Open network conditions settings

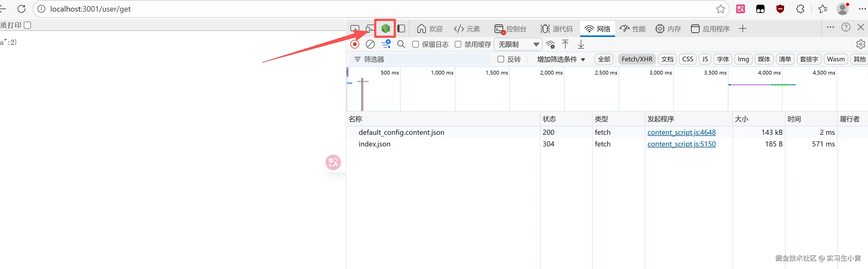tap(550, 44)
